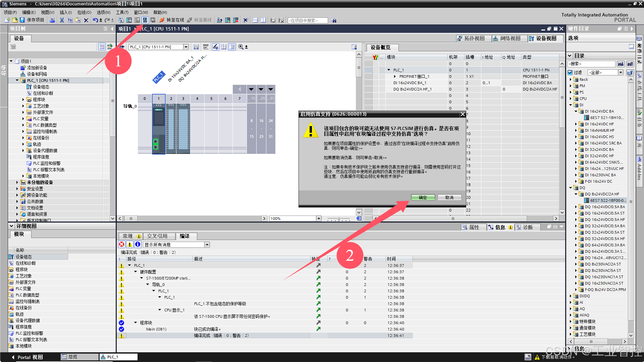The width and height of the screenshot is (644, 362).
Task: Toggle warnings filter in compile tab
Action: pos(129,245)
